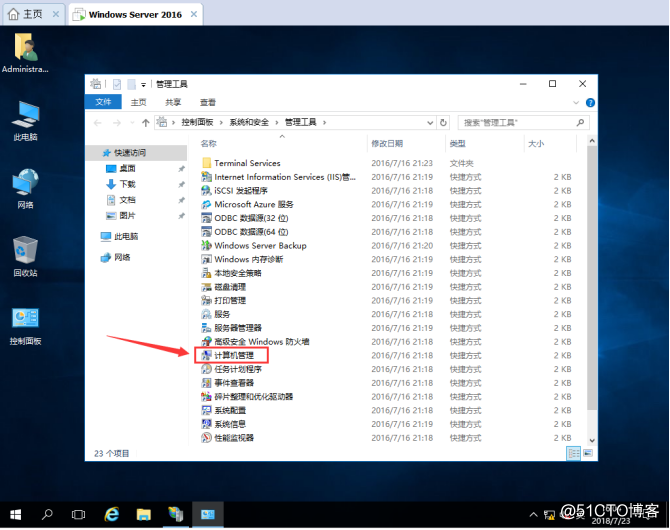Expand the ribbon with the chevron
670x530 pixels.
[x=576, y=103]
